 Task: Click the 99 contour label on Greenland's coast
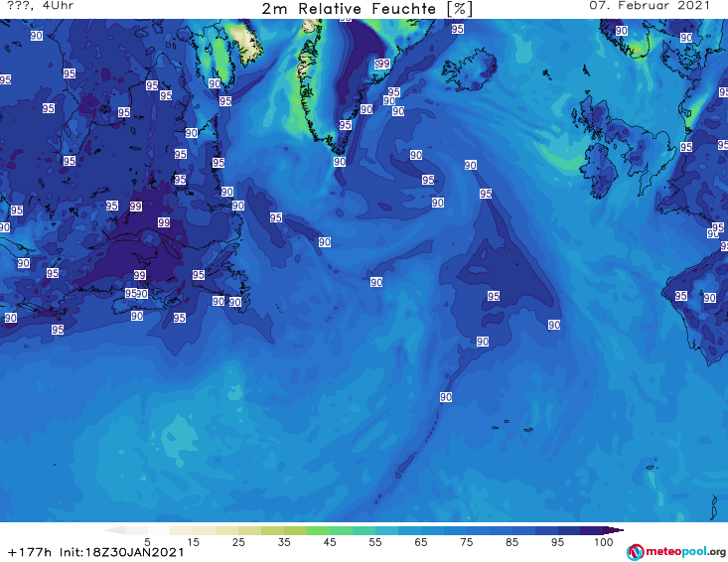coord(382,64)
